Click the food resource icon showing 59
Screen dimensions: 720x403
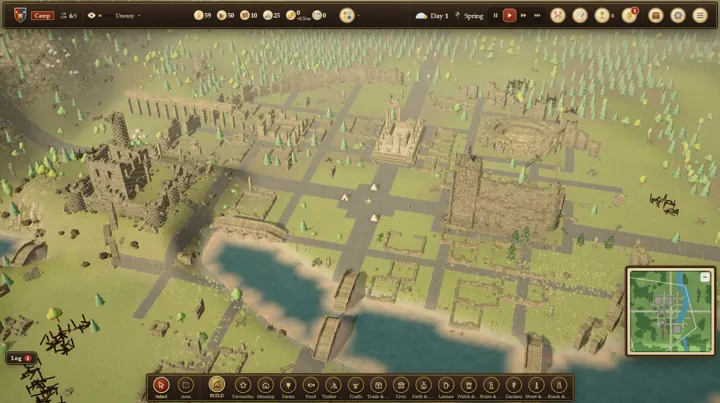(x=198, y=16)
